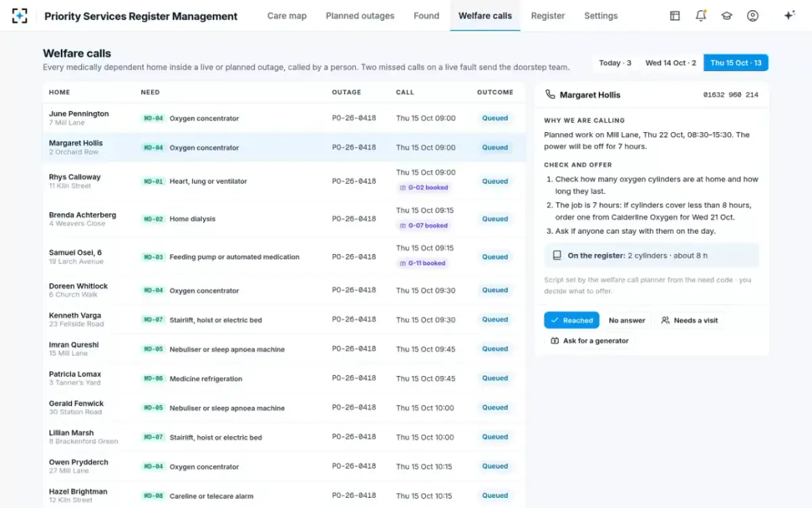812x508 pixels.
Task: Open the sparkle assistant icon
Action: click(789, 16)
